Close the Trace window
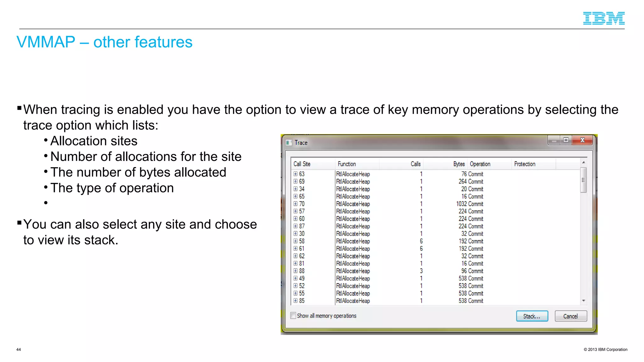The height and width of the screenshot is (362, 644). click(x=582, y=140)
